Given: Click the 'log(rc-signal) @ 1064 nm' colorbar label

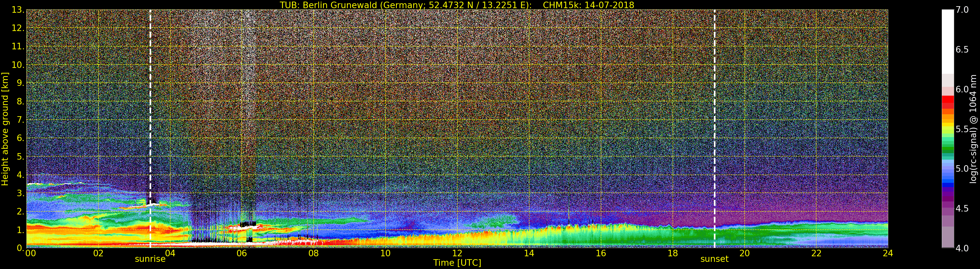Looking at the screenshot, I should point(973,129).
